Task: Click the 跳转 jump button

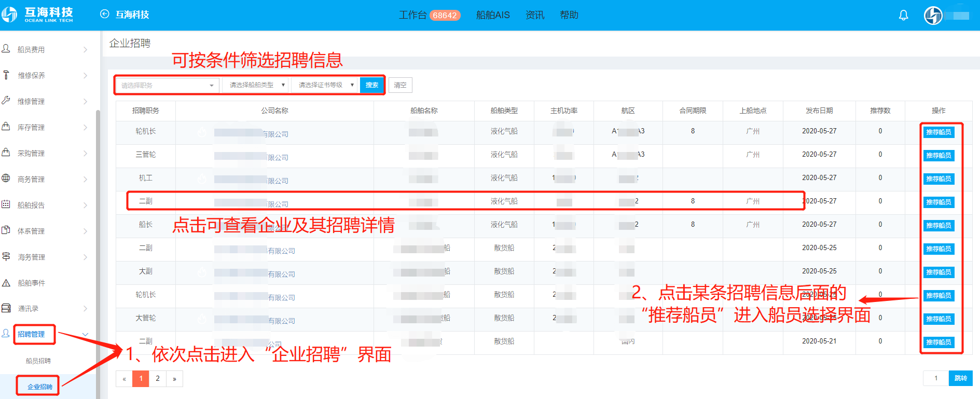Action: click(x=960, y=378)
